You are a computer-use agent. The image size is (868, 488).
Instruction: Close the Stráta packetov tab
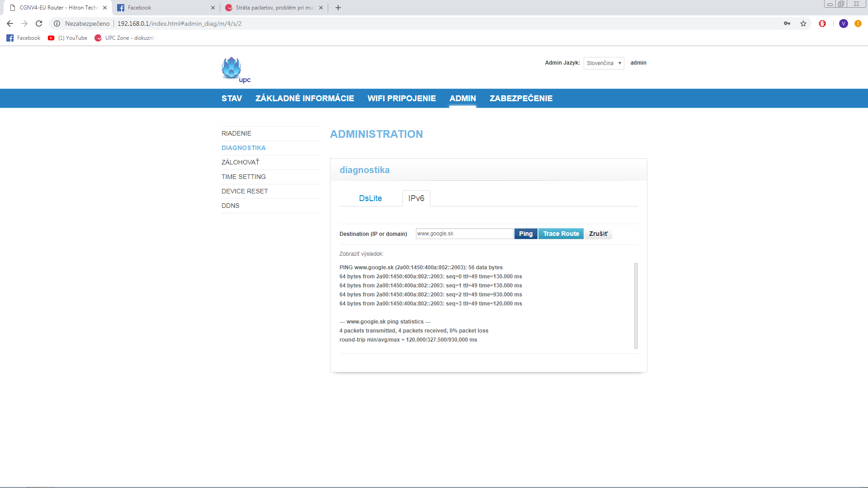(x=321, y=8)
